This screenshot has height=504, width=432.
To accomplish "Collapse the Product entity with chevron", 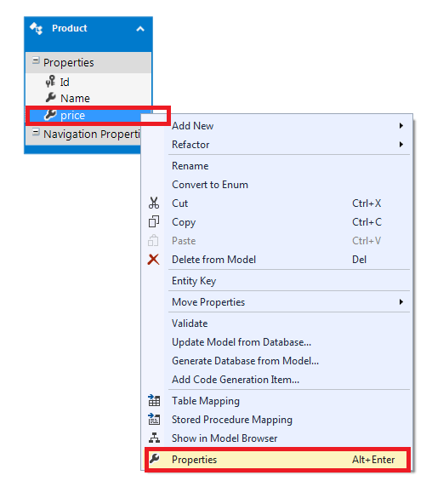I will point(140,29).
